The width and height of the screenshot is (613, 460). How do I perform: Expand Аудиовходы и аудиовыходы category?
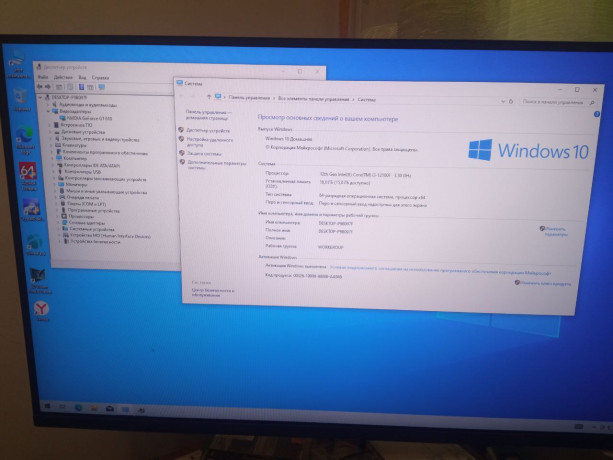click(x=48, y=105)
